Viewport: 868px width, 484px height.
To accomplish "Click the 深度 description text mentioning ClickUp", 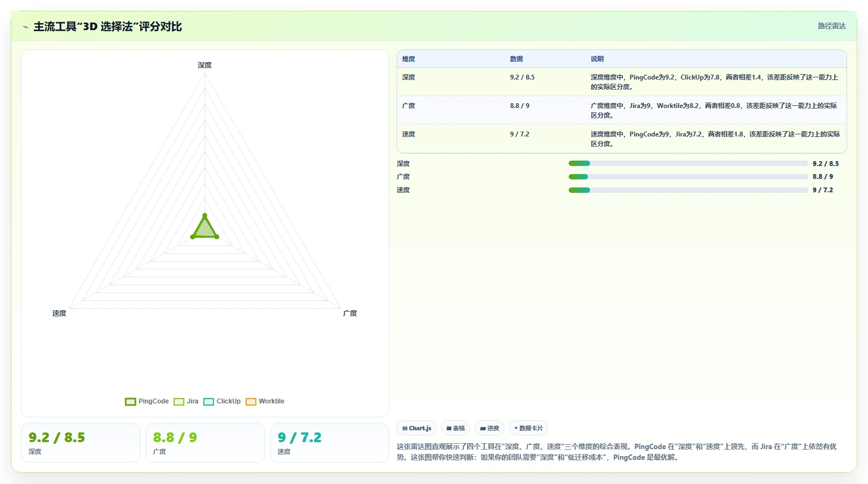I will [715, 82].
